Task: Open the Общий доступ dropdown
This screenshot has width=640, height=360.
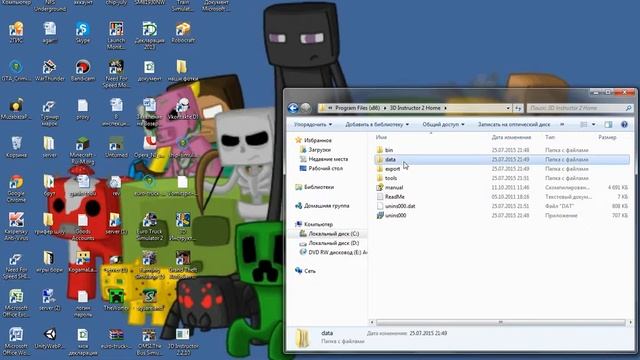Action: (x=443, y=124)
